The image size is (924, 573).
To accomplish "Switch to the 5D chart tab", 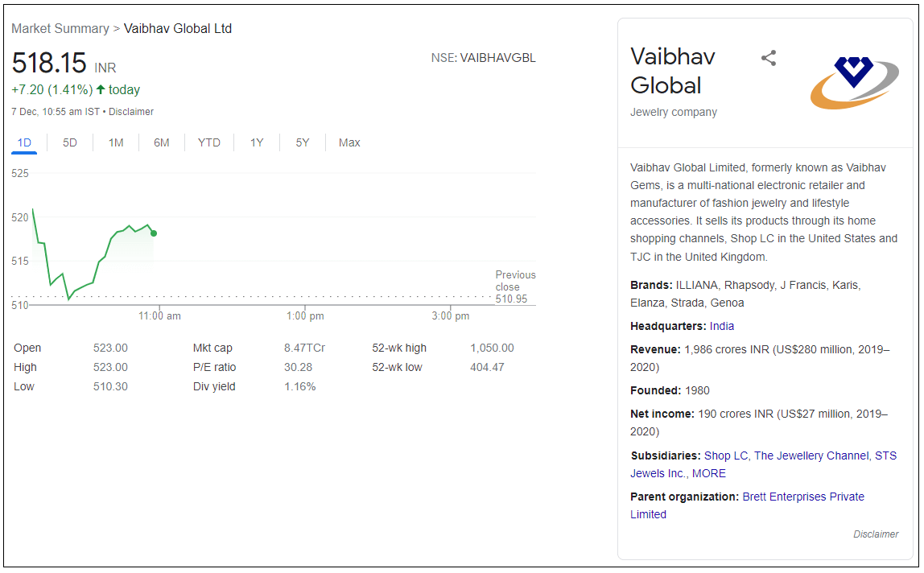I will pyautogui.click(x=69, y=142).
